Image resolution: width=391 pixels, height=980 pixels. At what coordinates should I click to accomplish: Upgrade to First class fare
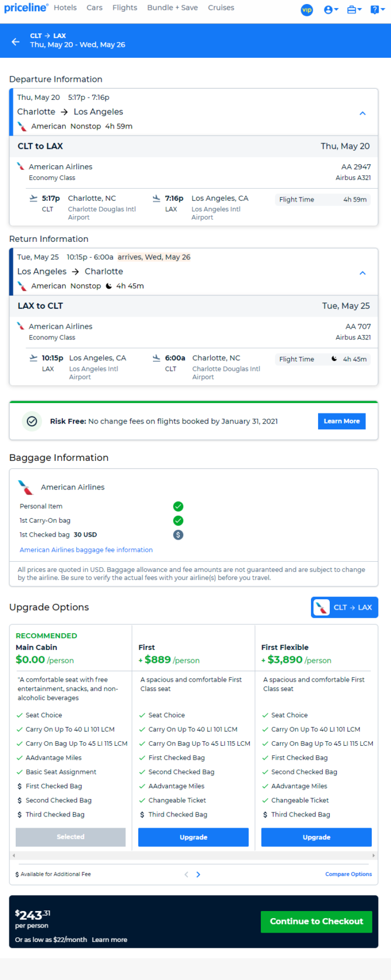coord(193,837)
